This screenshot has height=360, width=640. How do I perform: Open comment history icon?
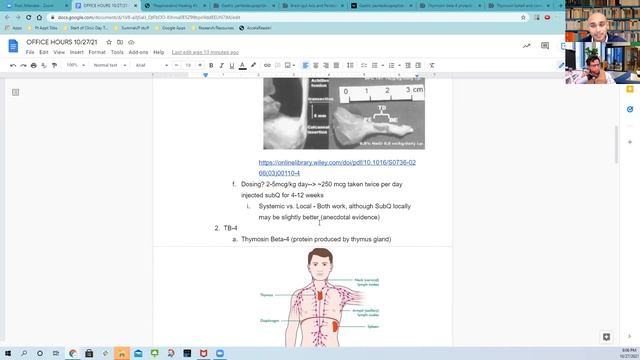point(545,46)
